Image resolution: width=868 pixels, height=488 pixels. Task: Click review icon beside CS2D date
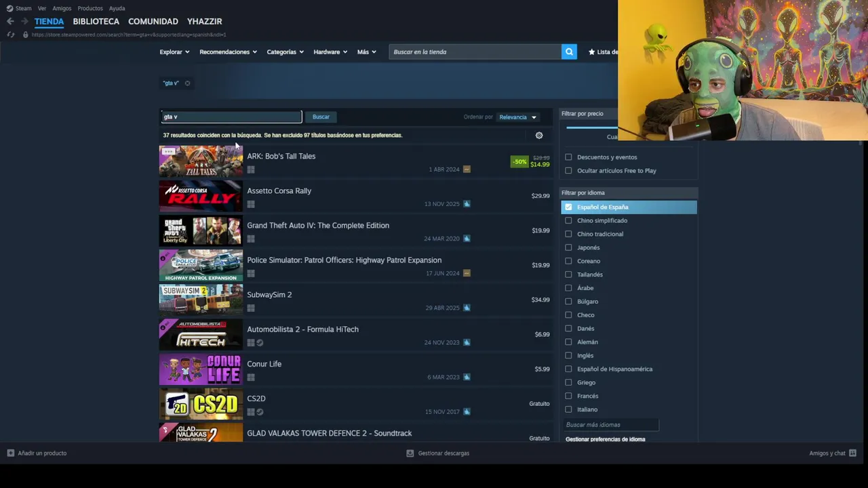pyautogui.click(x=467, y=411)
